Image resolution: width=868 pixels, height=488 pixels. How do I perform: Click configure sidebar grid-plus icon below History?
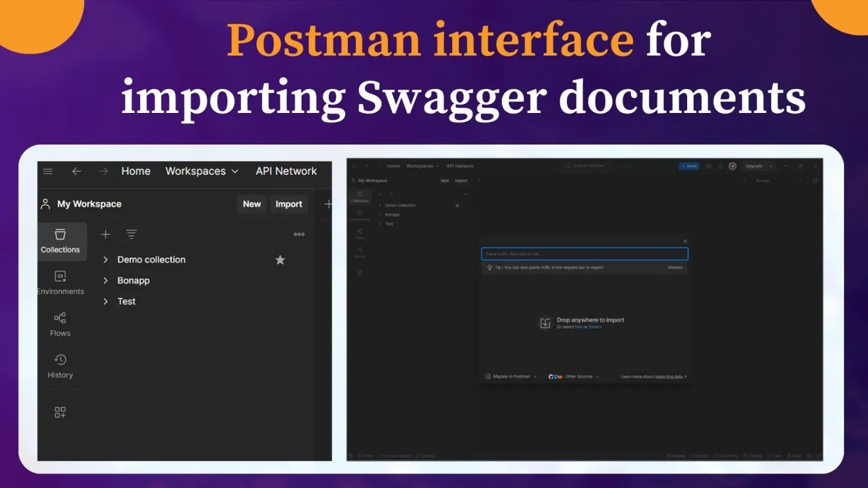(x=60, y=412)
